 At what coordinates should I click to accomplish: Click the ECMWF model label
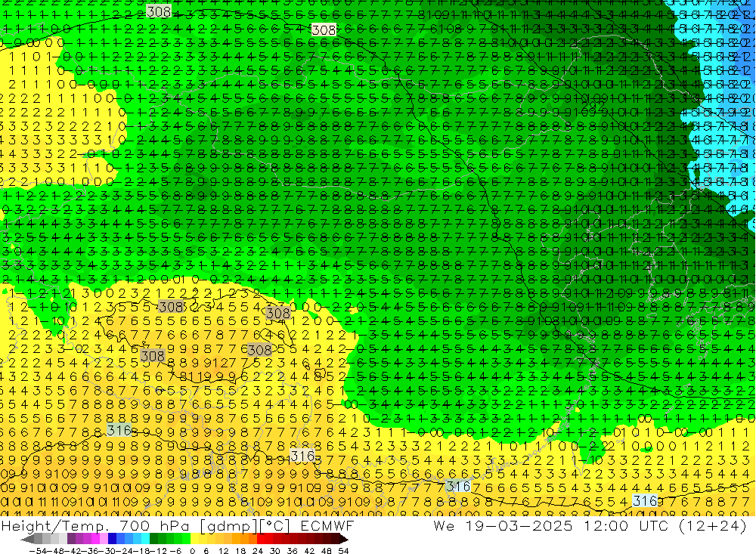click(x=327, y=525)
